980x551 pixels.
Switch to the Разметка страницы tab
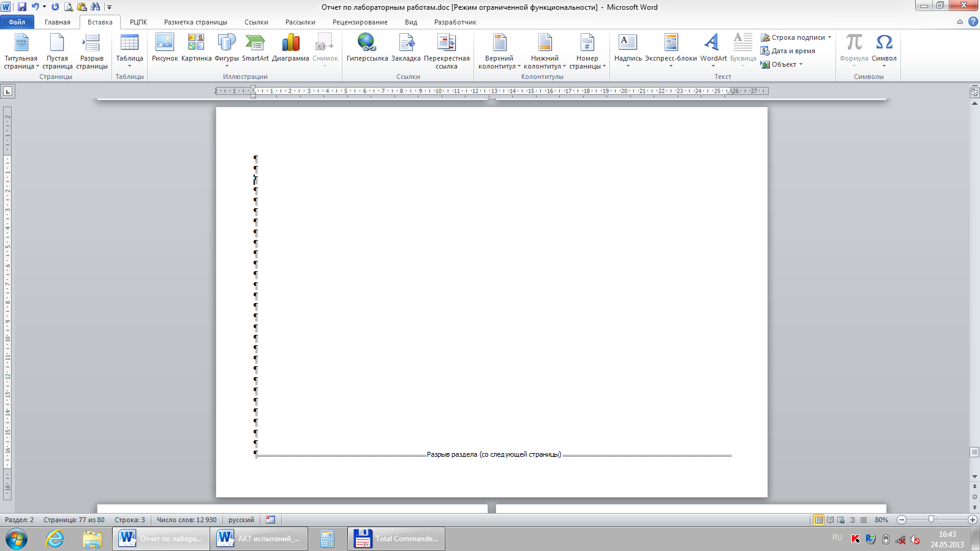[195, 22]
